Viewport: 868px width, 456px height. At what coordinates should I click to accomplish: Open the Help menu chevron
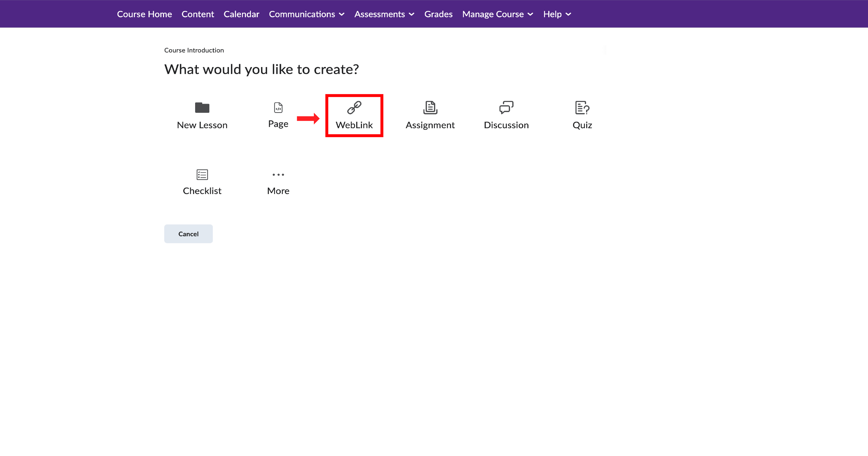tap(556, 14)
